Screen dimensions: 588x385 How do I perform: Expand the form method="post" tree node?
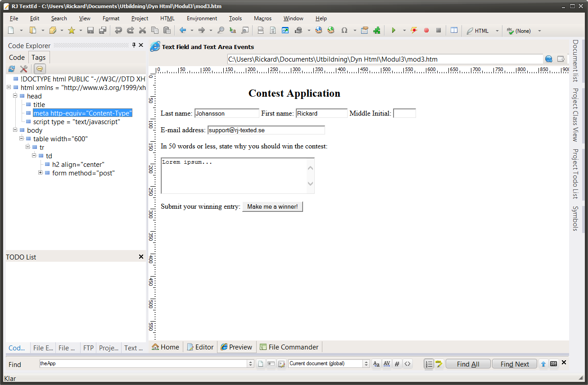(x=41, y=173)
